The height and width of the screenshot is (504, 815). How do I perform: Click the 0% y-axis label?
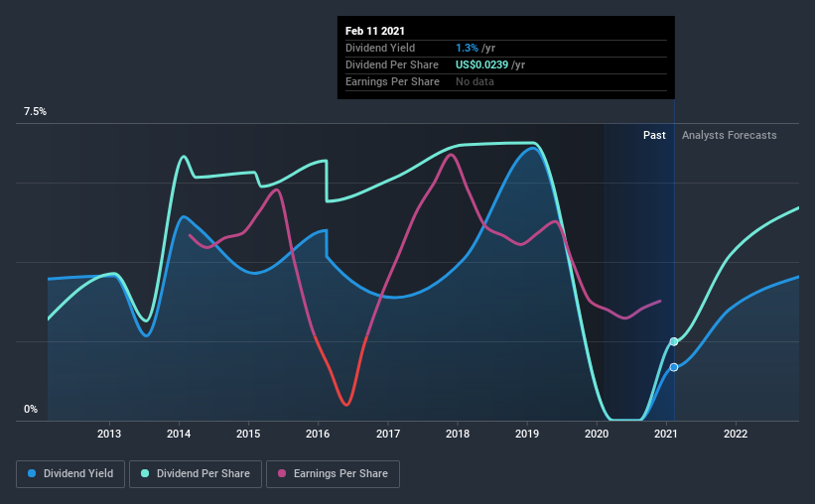click(x=31, y=410)
